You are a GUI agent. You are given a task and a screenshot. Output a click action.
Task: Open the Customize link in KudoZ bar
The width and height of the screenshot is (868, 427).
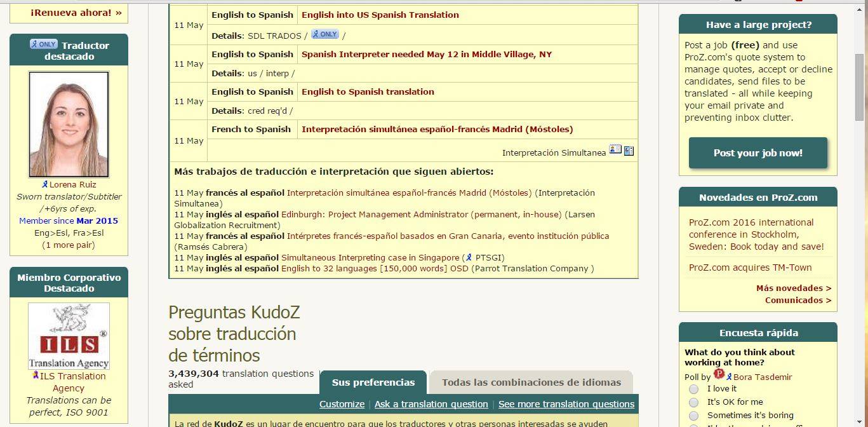pyautogui.click(x=342, y=404)
